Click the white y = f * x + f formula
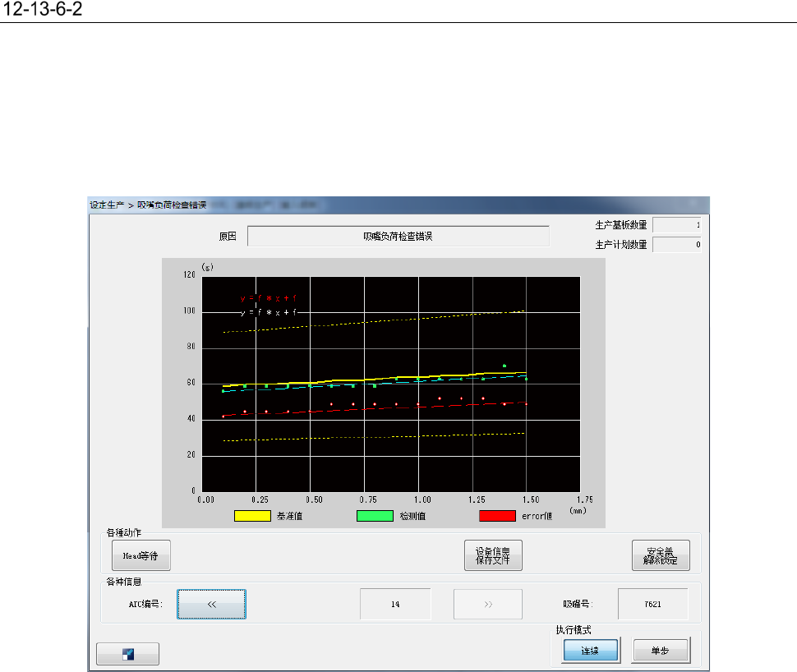 pyautogui.click(x=269, y=312)
